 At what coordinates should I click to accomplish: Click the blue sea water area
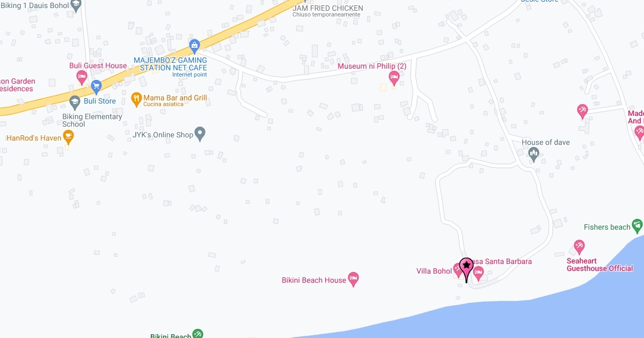click(x=510, y=317)
